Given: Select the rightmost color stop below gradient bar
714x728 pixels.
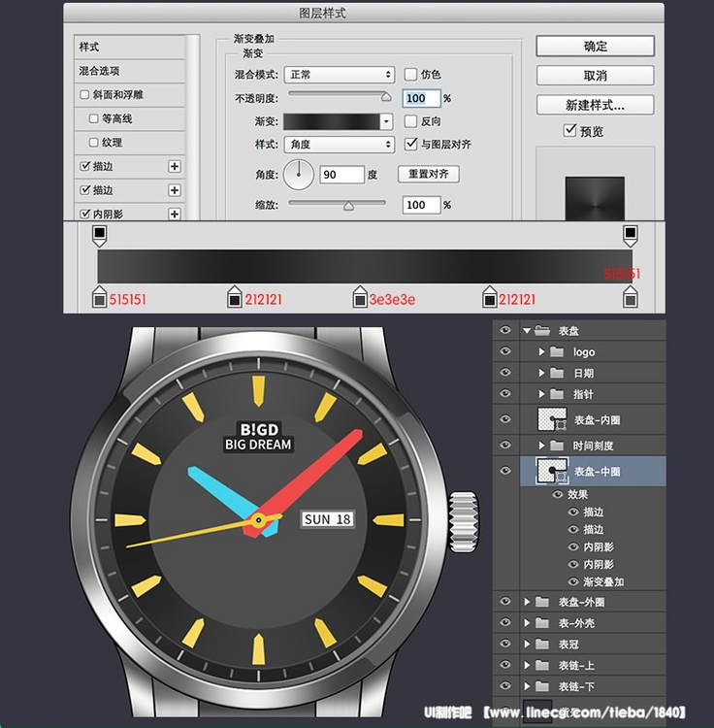Looking at the screenshot, I should [x=630, y=297].
